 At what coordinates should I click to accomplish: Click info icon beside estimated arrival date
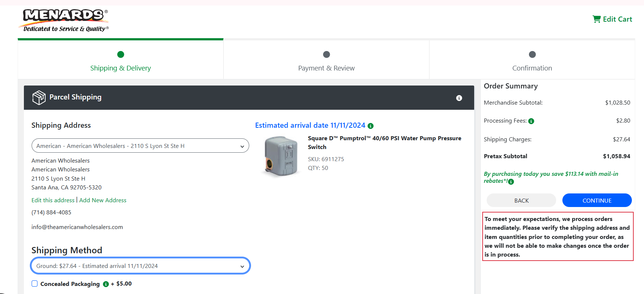pyautogui.click(x=371, y=126)
